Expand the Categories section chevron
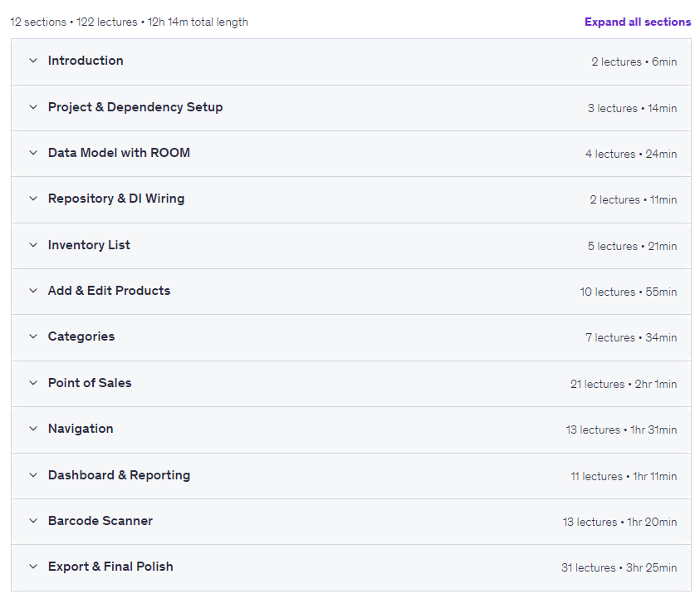700x599 pixels. click(33, 336)
